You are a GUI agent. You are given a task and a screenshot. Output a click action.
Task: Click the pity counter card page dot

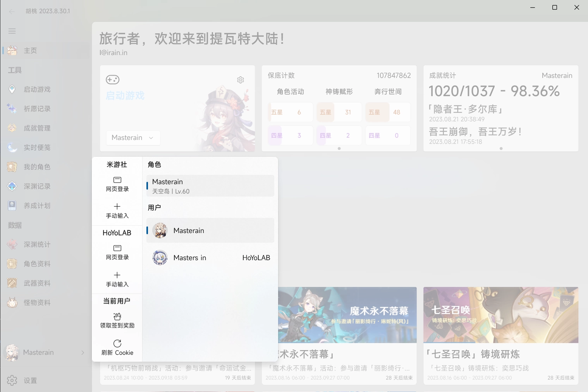tap(339, 149)
